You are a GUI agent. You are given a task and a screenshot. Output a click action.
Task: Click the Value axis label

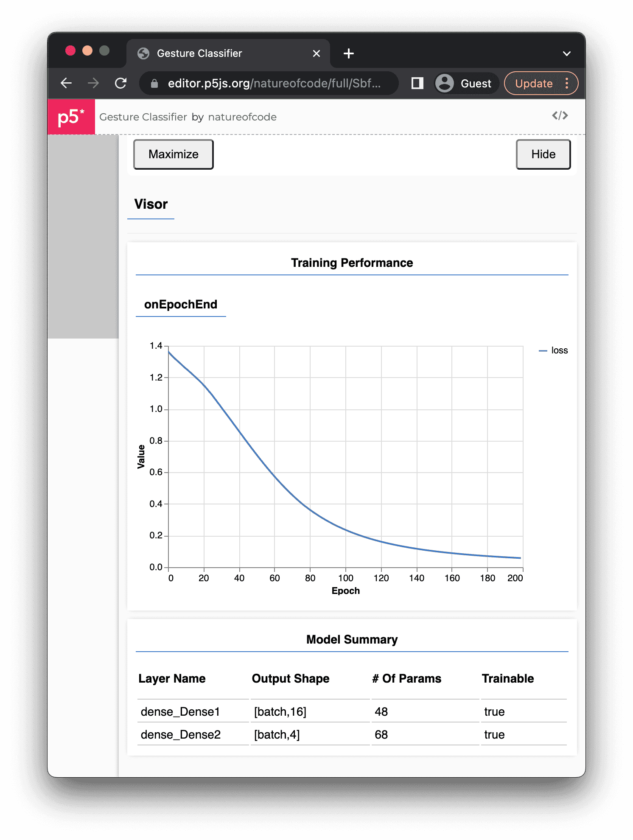(x=141, y=456)
